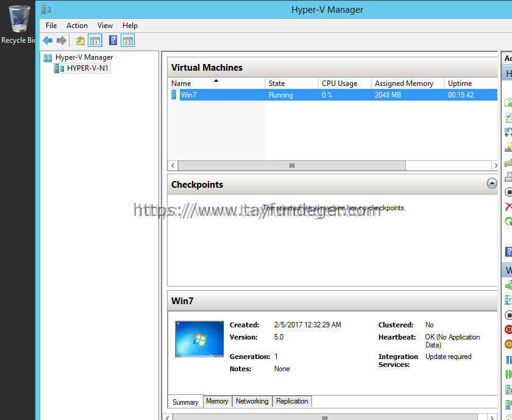
Task: Click the Checkpoint icon below Reset
Action: click(x=508, y=390)
